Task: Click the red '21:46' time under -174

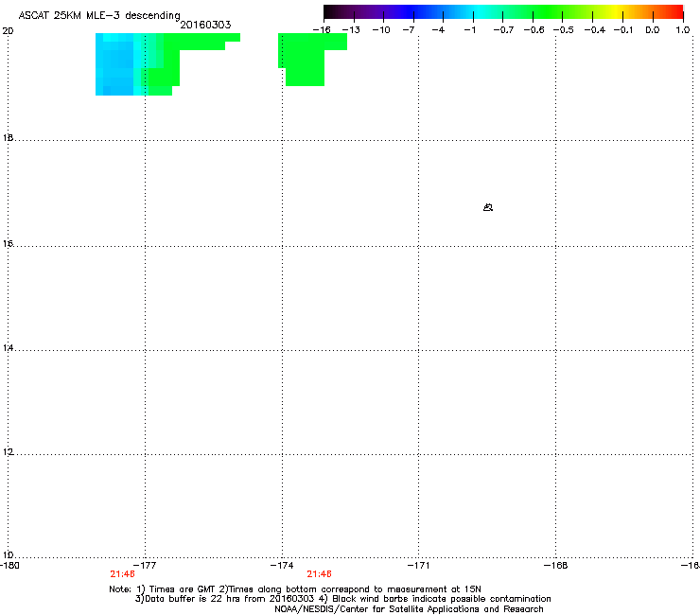Action: click(319, 574)
